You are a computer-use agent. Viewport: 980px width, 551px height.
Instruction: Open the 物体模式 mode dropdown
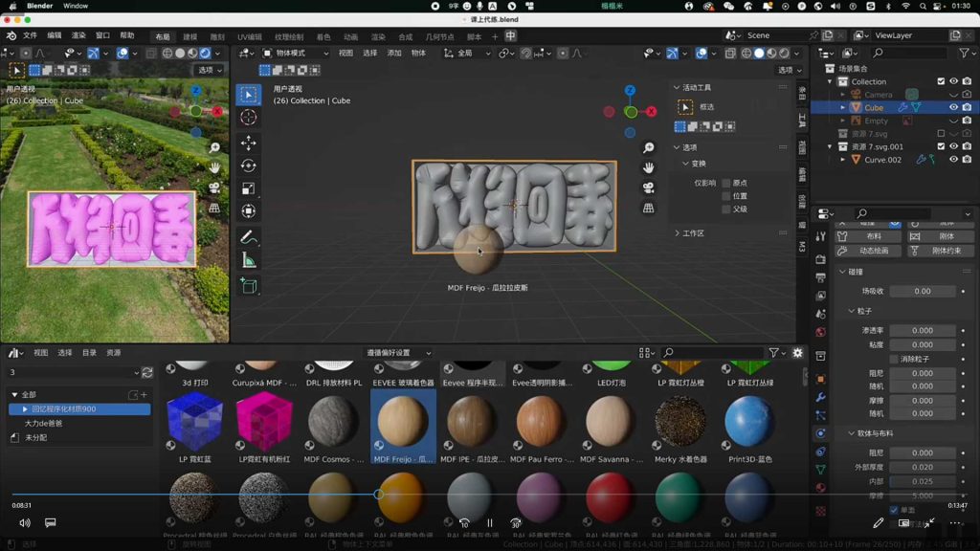(x=295, y=54)
